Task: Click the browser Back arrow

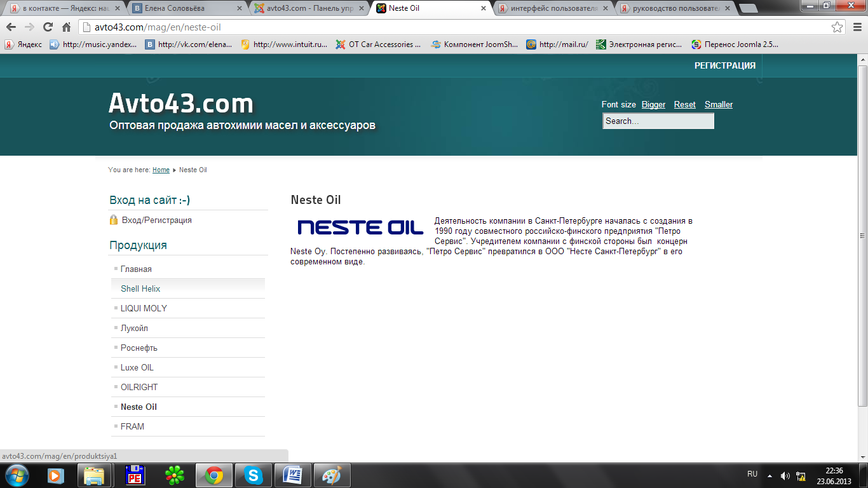Action: click(11, 27)
